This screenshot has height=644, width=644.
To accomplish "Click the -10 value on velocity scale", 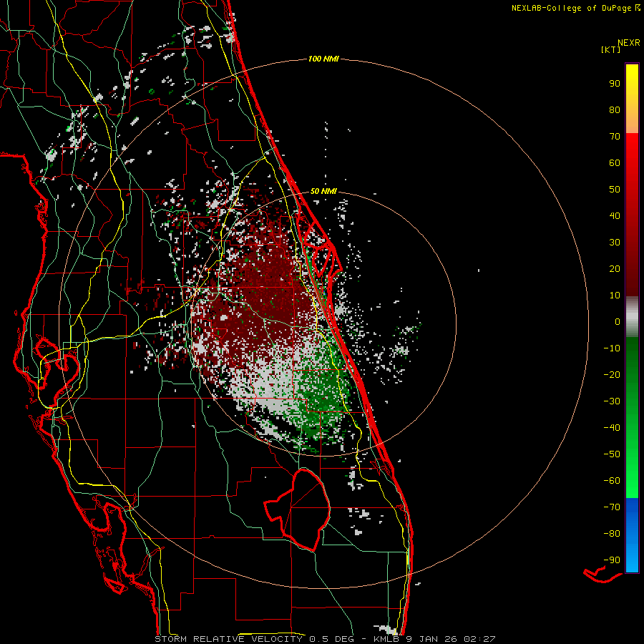I will (x=612, y=348).
